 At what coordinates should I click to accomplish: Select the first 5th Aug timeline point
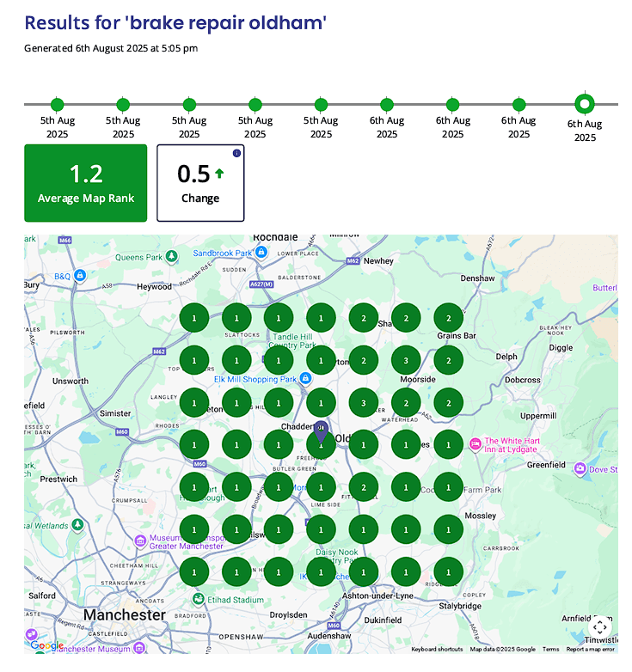coord(58,105)
